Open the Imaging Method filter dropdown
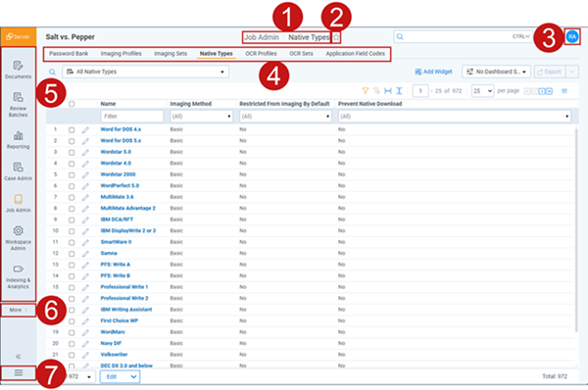This screenshot has width=588, height=390. [201, 117]
